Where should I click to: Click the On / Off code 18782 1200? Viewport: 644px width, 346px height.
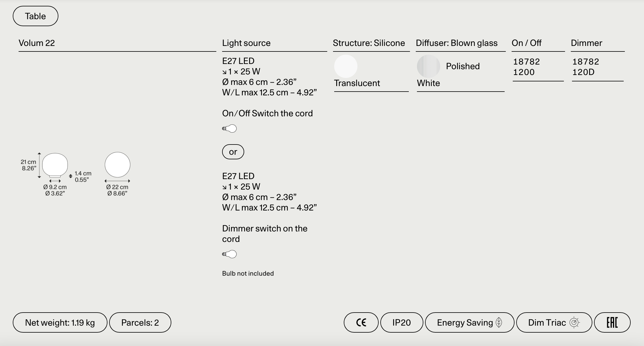pyautogui.click(x=526, y=67)
